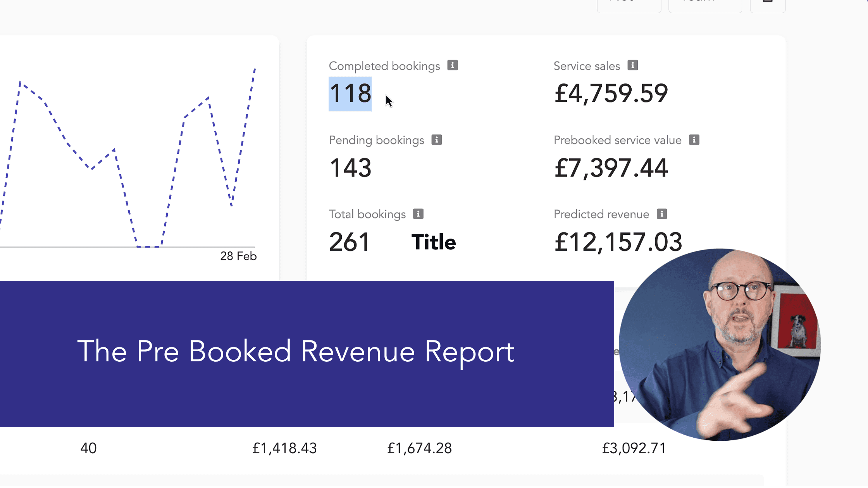
Task: Click the presenter webcam circle thumbnail
Action: (x=719, y=345)
